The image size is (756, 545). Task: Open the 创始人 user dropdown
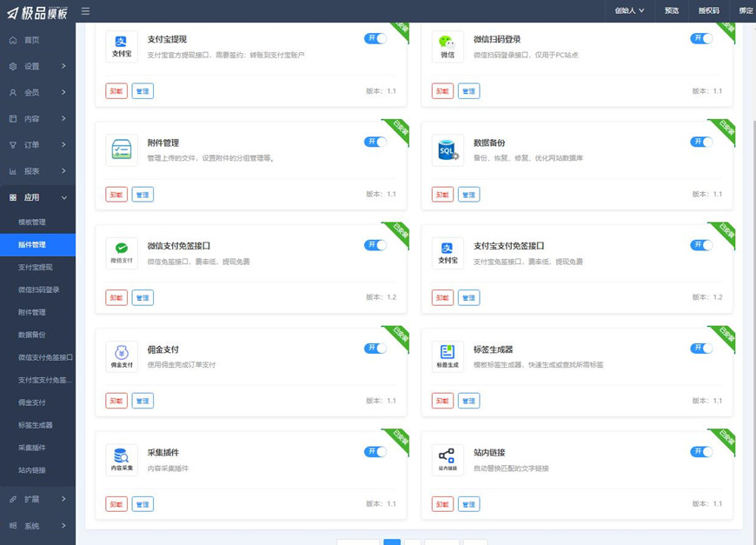click(629, 10)
